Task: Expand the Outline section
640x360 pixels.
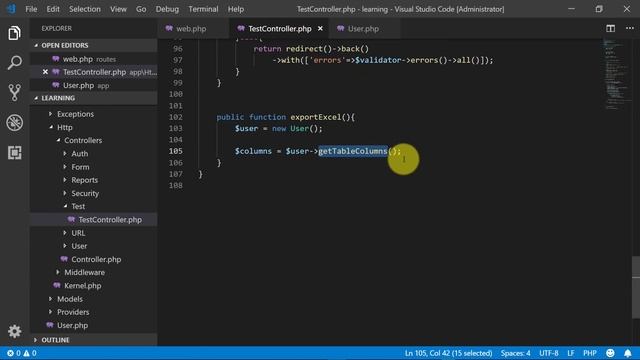Action: pos(93,340)
